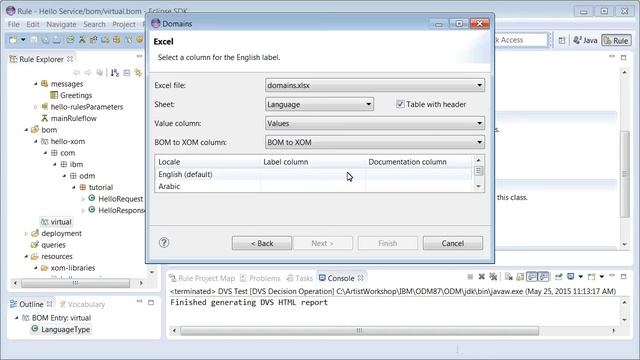Click Display Selected Console icon

pyautogui.click(x=571, y=277)
